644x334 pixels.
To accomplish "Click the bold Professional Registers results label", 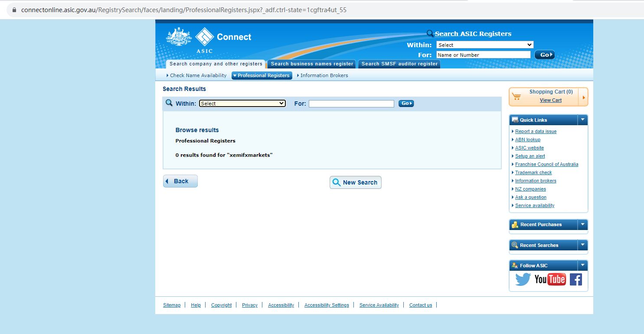I will click(206, 141).
